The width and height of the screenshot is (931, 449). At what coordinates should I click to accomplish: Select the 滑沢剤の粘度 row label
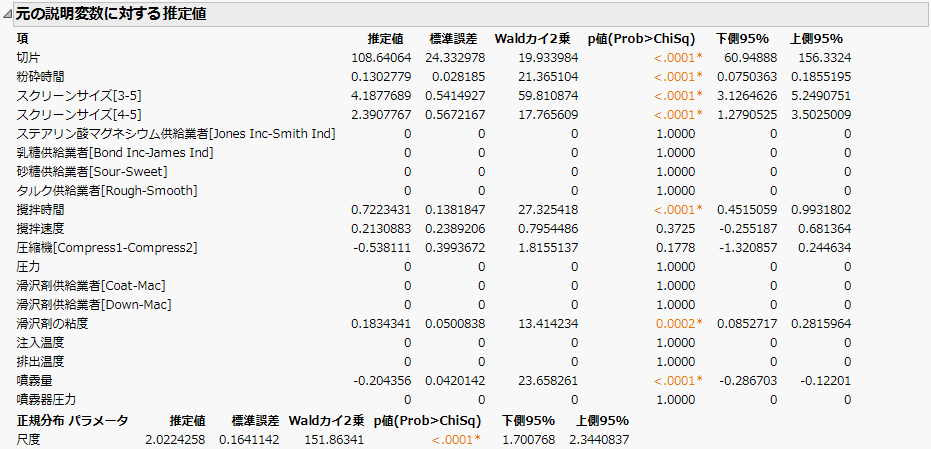pos(53,324)
